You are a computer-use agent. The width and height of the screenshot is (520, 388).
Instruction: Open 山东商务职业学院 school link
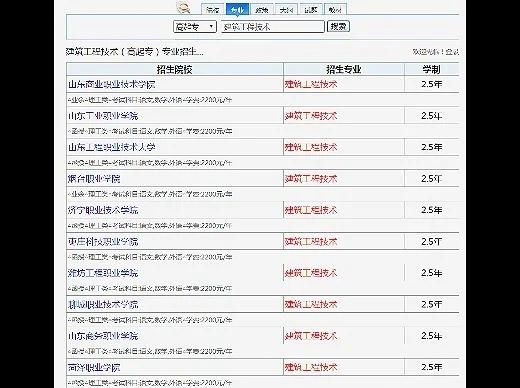click(103, 336)
